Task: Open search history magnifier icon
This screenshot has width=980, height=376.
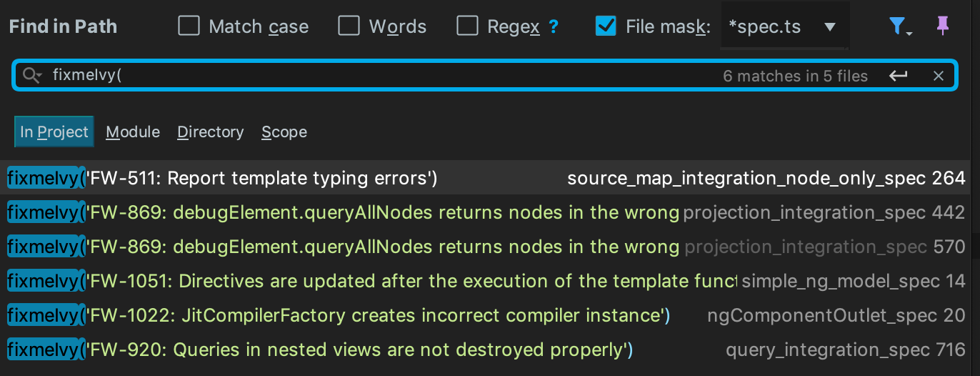Action: click(x=32, y=76)
